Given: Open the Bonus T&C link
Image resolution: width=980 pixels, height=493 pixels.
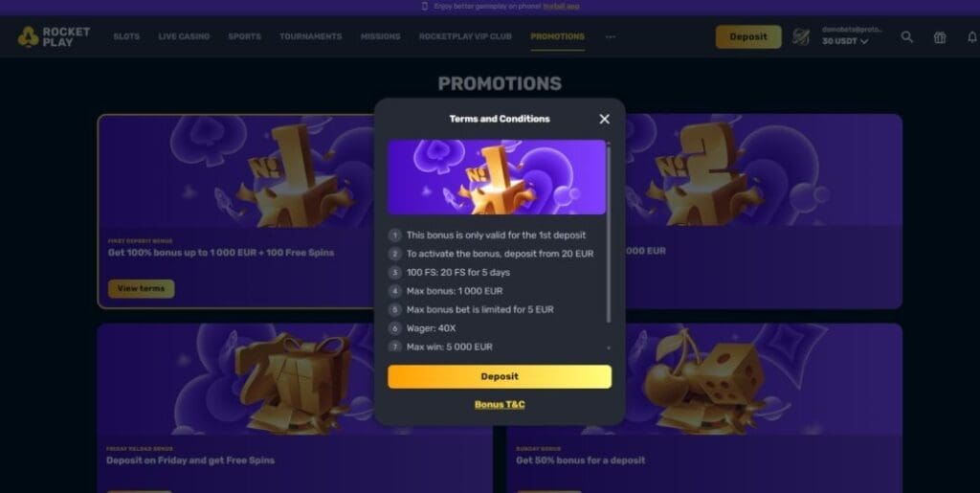Looking at the screenshot, I should (x=500, y=404).
